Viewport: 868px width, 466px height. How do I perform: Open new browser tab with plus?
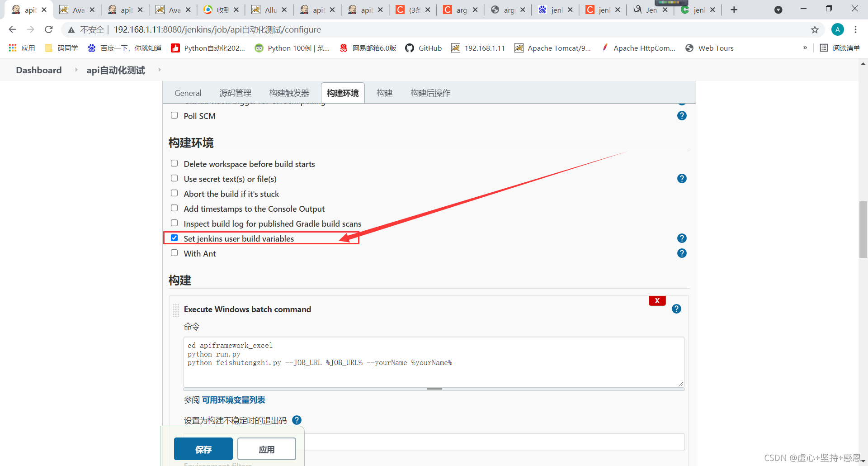coord(734,10)
